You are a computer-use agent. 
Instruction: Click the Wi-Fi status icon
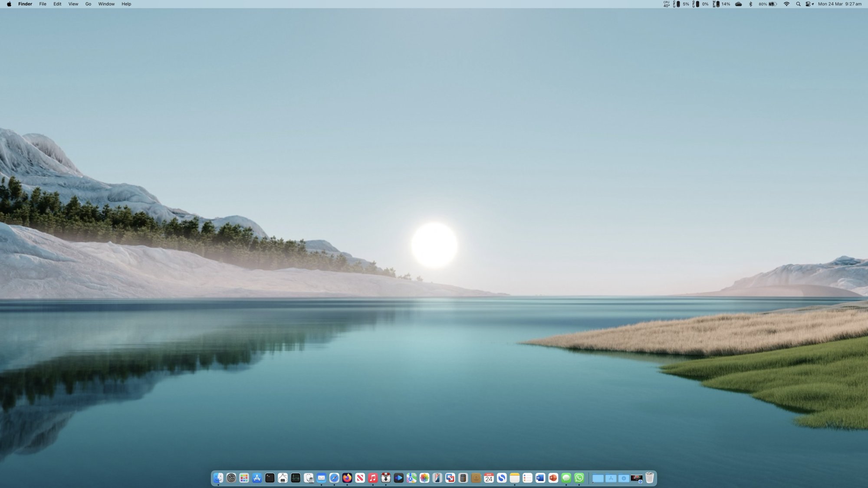786,4
